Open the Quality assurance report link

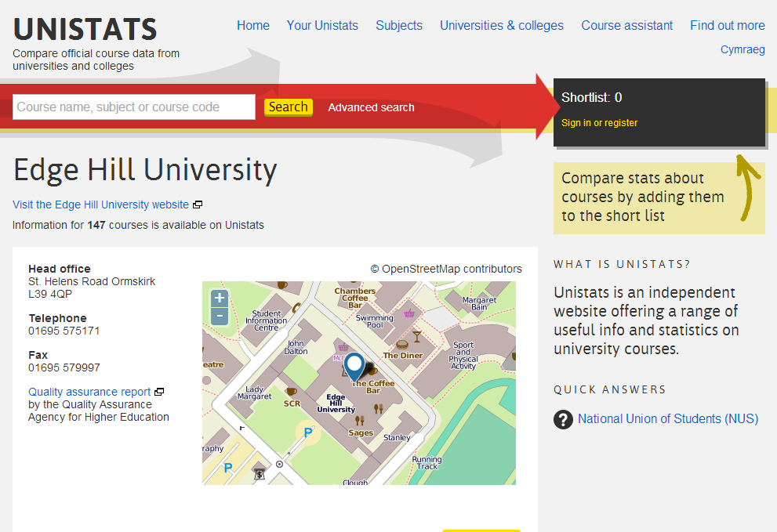89,392
